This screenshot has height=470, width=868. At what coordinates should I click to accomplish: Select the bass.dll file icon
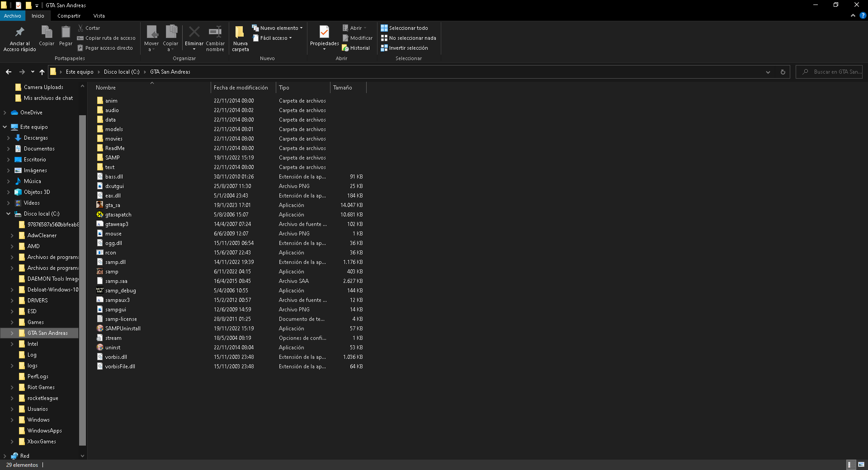(100, 177)
